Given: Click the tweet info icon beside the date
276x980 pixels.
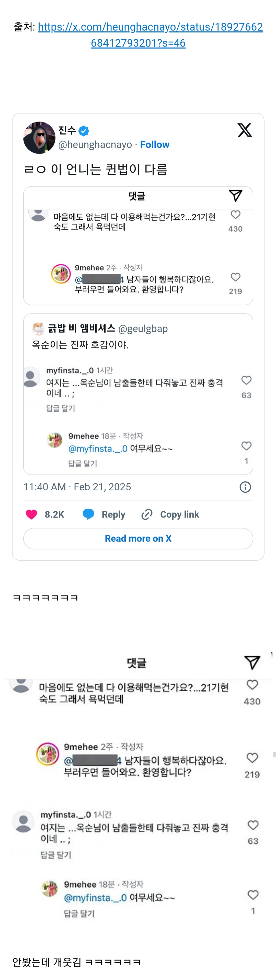Looking at the screenshot, I should [245, 487].
